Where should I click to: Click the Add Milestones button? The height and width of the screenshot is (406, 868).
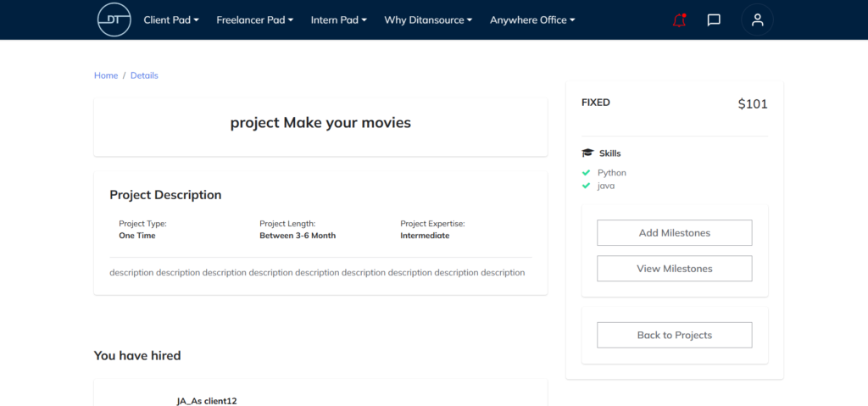coord(674,233)
